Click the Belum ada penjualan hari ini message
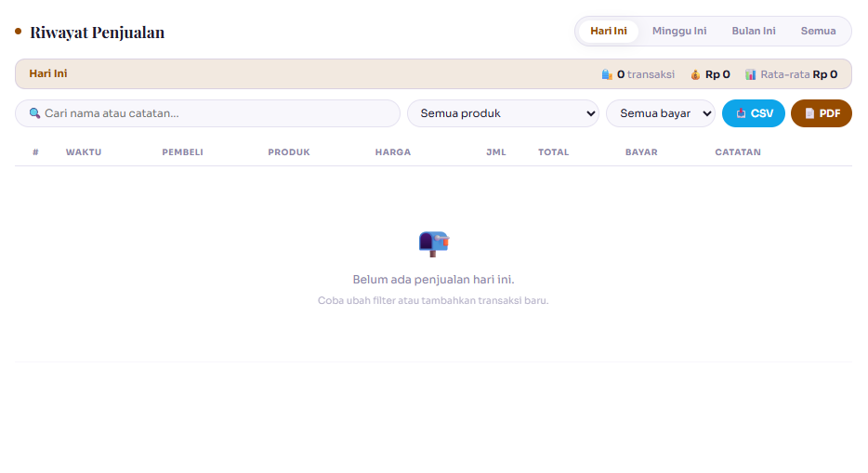Viewport: 868px width, 473px height. coord(433,280)
